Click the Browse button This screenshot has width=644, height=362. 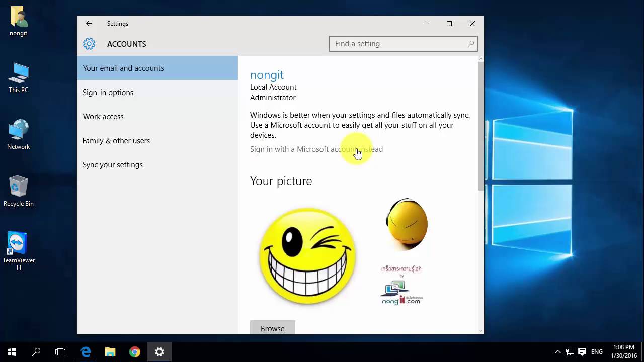[273, 327]
